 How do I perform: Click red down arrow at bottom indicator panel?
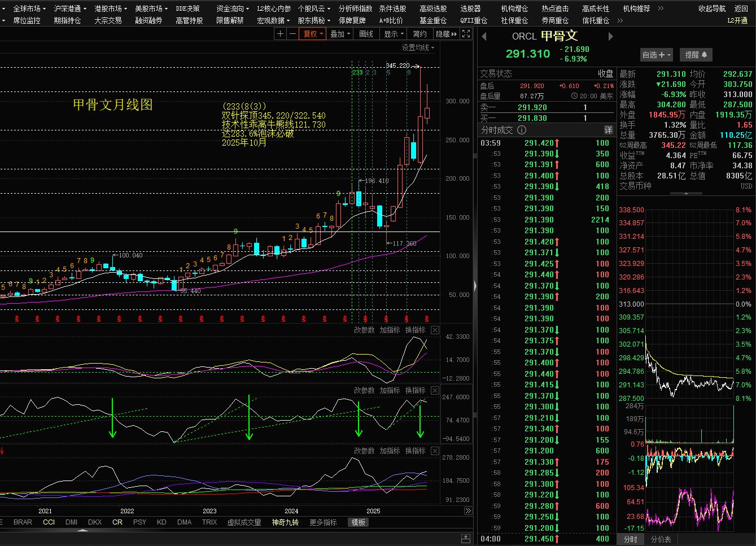[x=2, y=451]
